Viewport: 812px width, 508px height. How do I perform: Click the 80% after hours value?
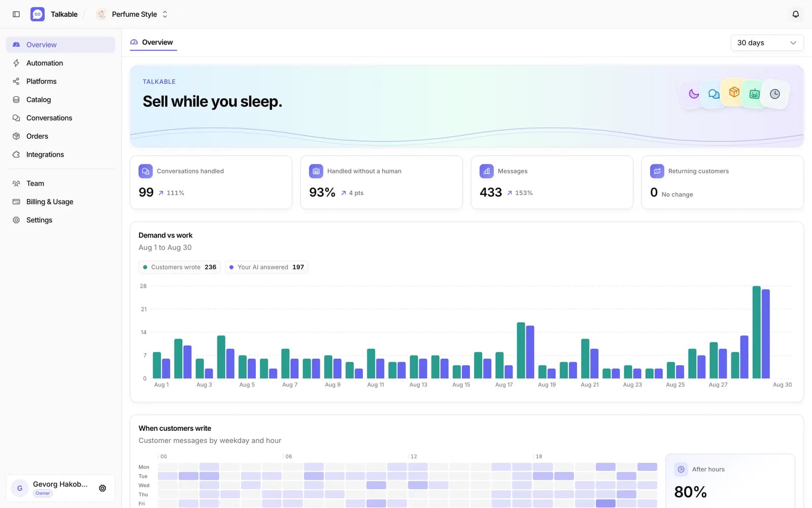[690, 492]
